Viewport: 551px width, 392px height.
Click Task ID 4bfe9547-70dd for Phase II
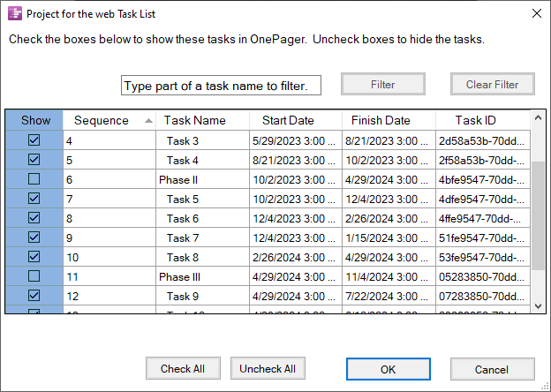(x=483, y=179)
